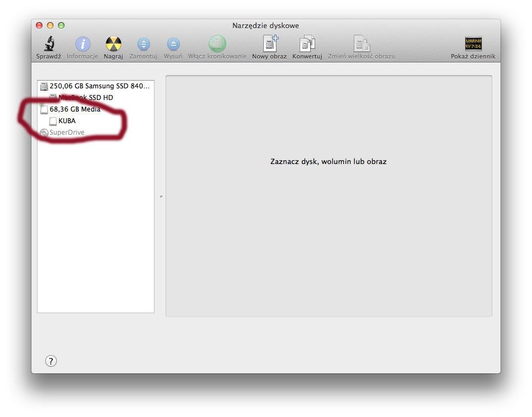Open help with the question mark button
532x417 pixels.
coord(51,361)
